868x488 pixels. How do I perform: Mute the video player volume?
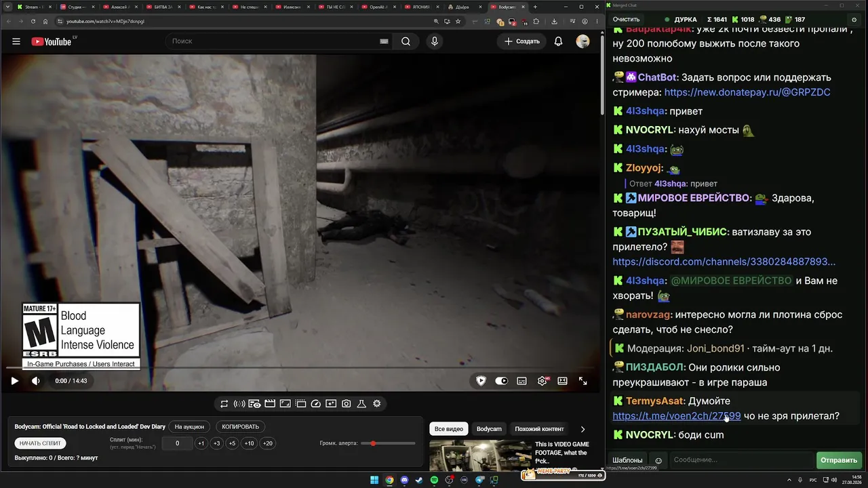[36, 381]
